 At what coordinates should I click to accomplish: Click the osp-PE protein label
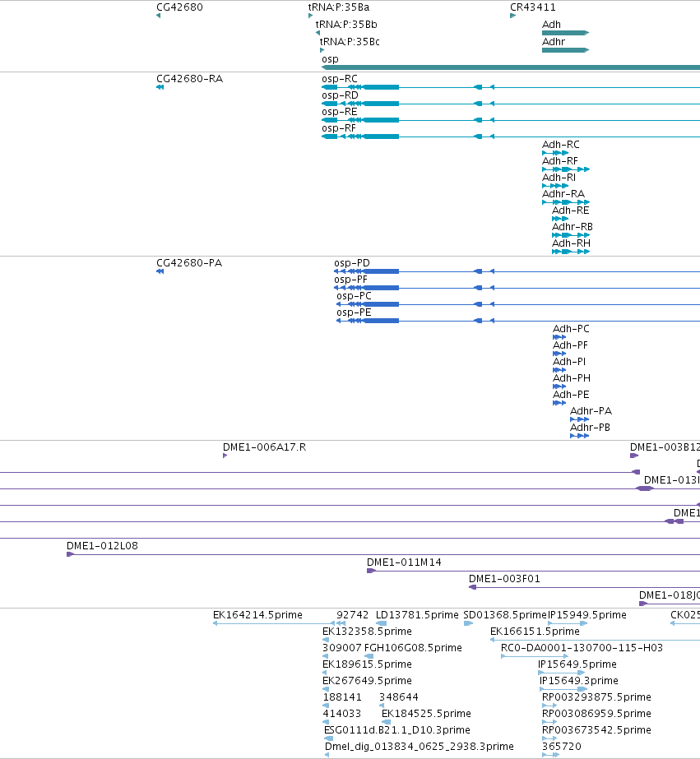(354, 312)
